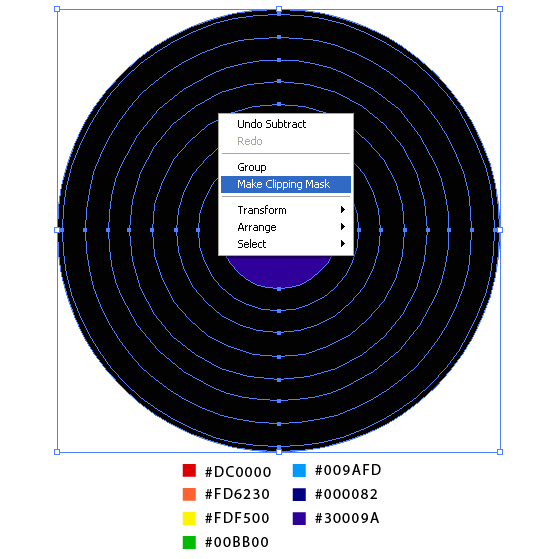
Task: Expand the Select submenu
Action: [286, 244]
